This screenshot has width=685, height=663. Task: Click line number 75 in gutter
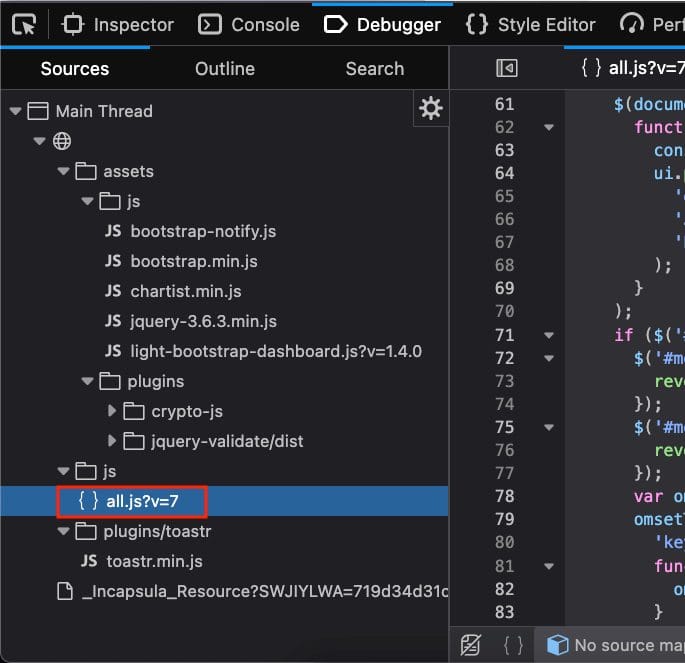505,427
